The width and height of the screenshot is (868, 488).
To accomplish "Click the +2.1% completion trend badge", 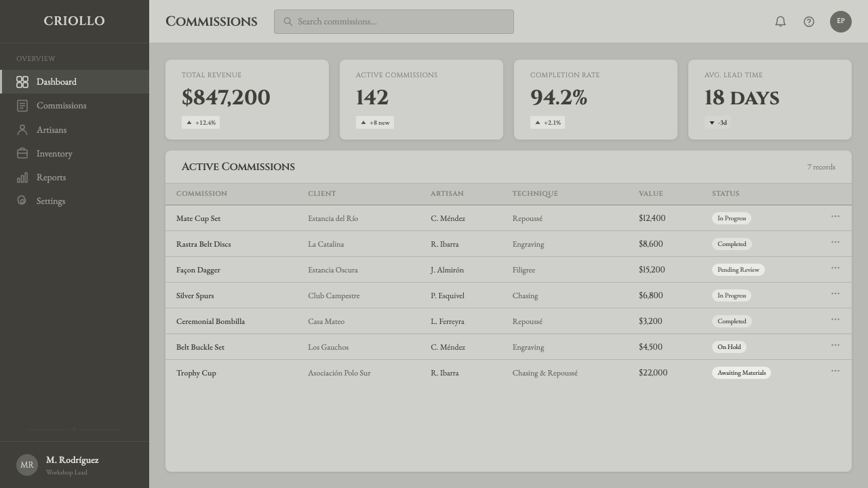I will tap(548, 123).
